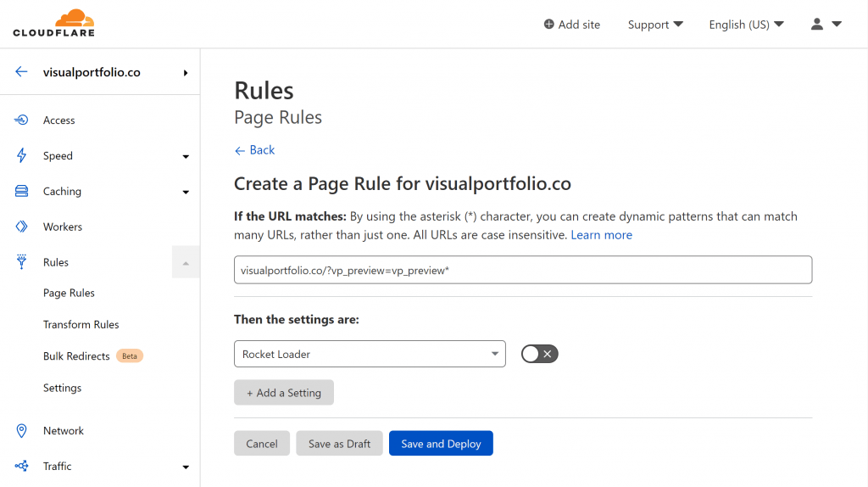Click the Learn more link
Viewport: 868px width, 487px height.
pos(601,235)
